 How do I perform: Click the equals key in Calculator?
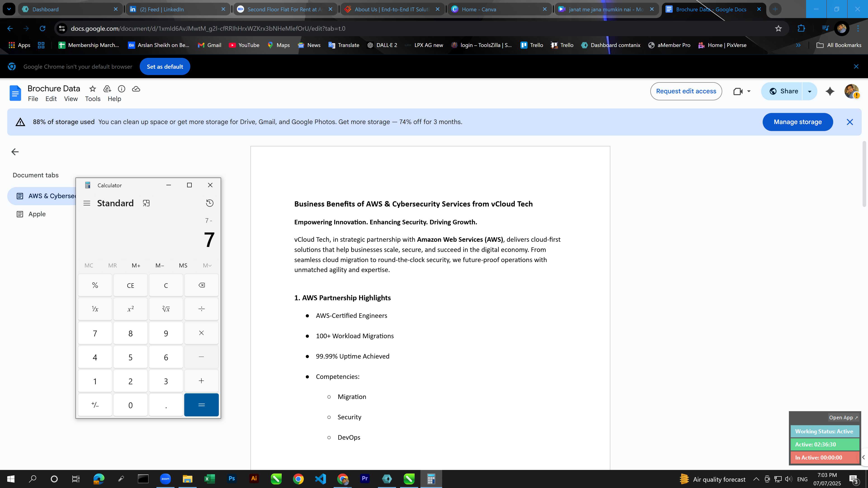click(201, 405)
